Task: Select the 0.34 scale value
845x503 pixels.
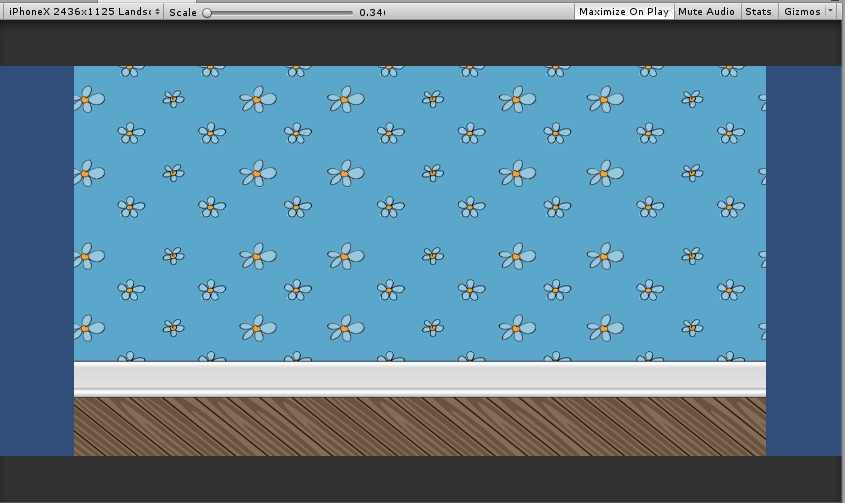Action: pos(371,13)
